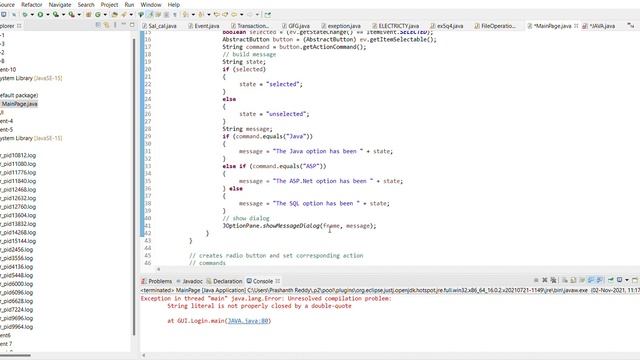Open the Refactor menu
The width and height of the screenshot is (640, 360).
click(x=31, y=4)
